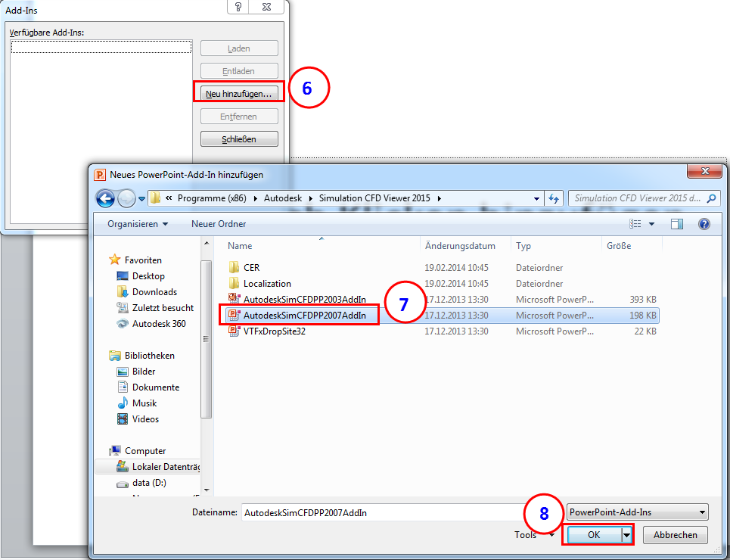The image size is (730, 560).
Task: Open Lokaler Datenträger drive
Action: (x=166, y=467)
